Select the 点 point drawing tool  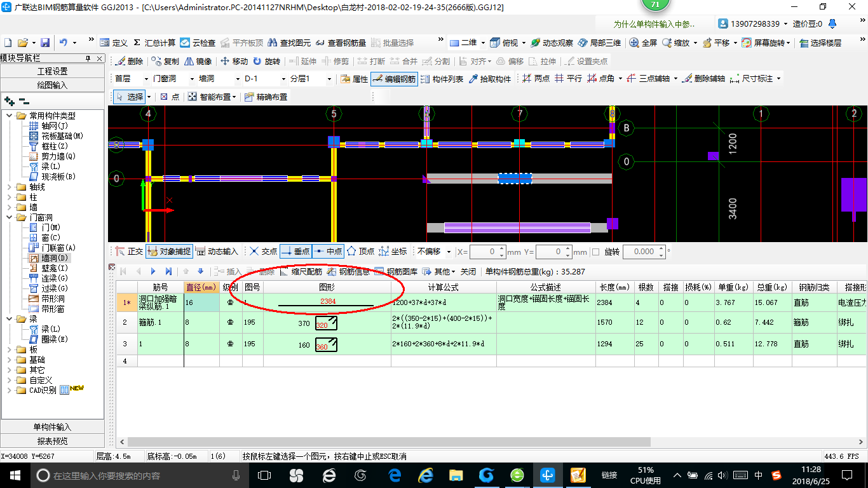pyautogui.click(x=170, y=97)
